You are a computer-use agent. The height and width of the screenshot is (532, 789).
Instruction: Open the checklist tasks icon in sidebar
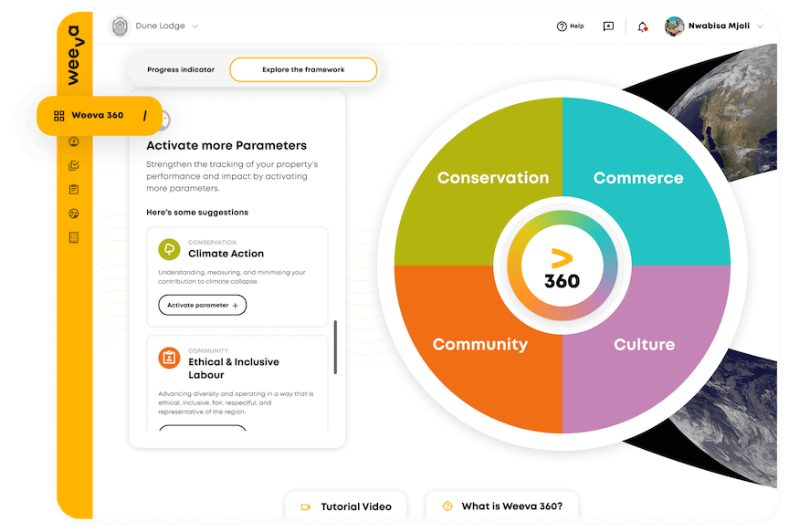pos(74,165)
